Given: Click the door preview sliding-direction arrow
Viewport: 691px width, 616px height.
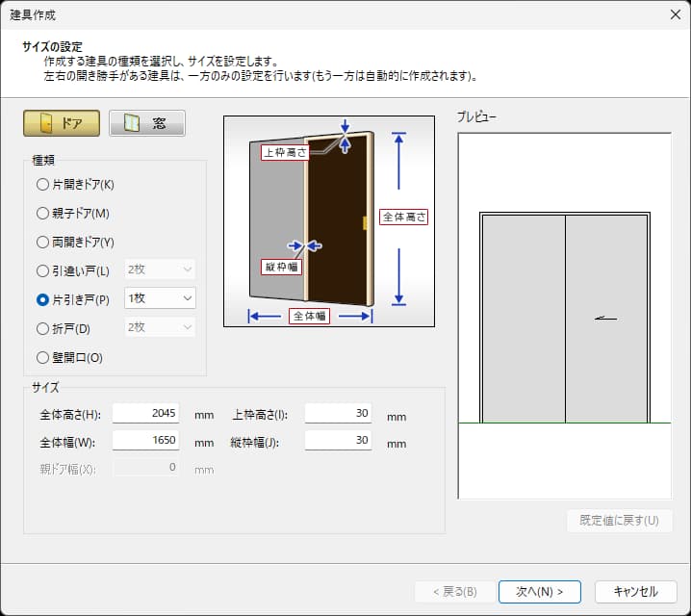Looking at the screenshot, I should coord(606,319).
